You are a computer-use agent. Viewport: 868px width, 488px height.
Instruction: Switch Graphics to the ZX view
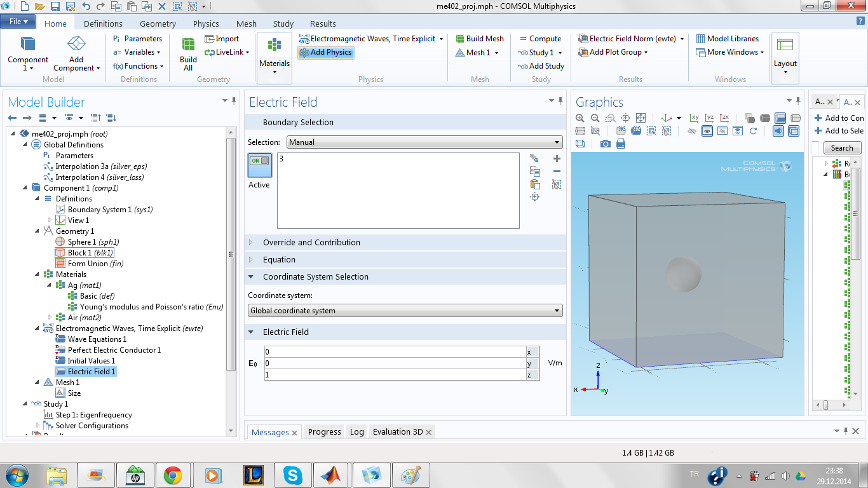pyautogui.click(x=724, y=118)
